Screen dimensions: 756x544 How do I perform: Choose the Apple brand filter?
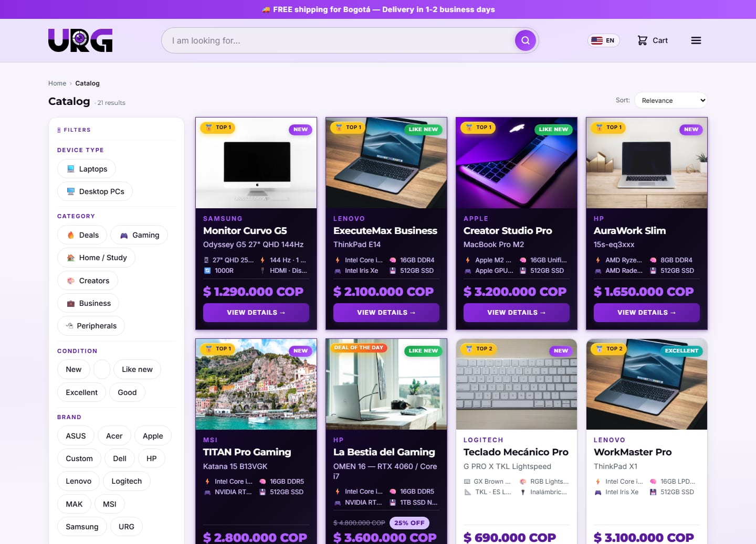point(153,436)
